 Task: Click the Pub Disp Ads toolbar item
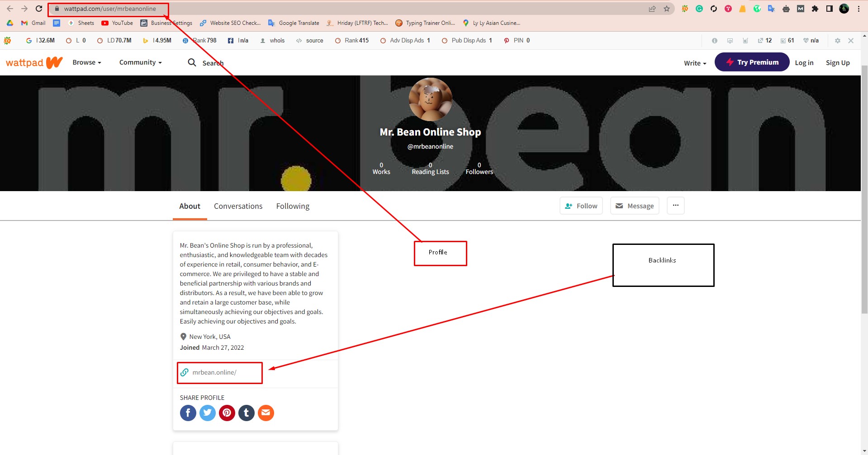[467, 41]
